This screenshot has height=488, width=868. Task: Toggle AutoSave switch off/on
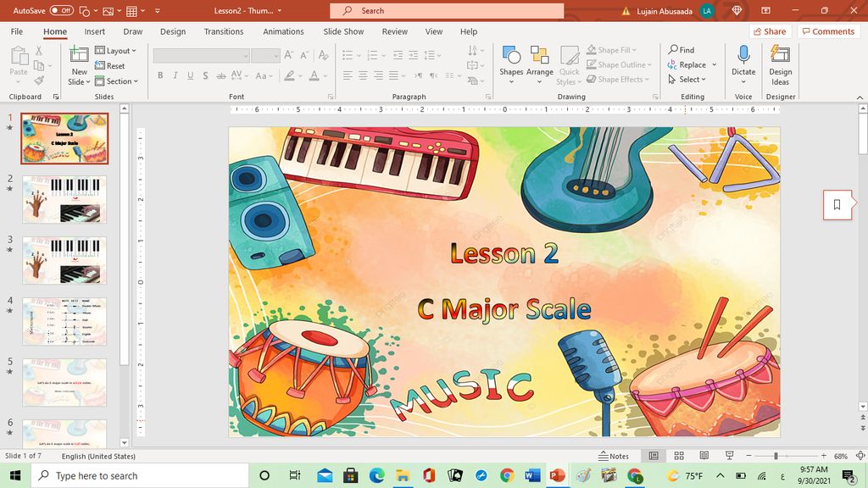pyautogui.click(x=61, y=10)
